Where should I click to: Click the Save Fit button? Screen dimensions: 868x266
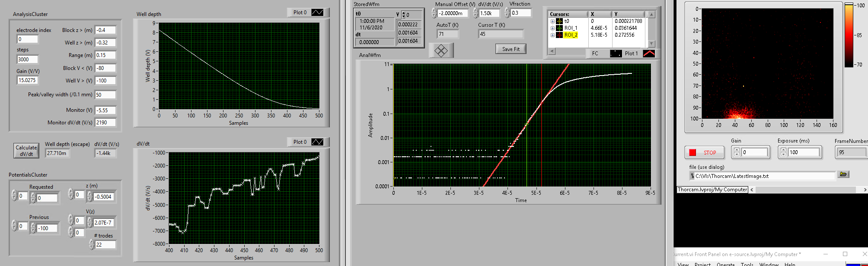click(x=511, y=49)
